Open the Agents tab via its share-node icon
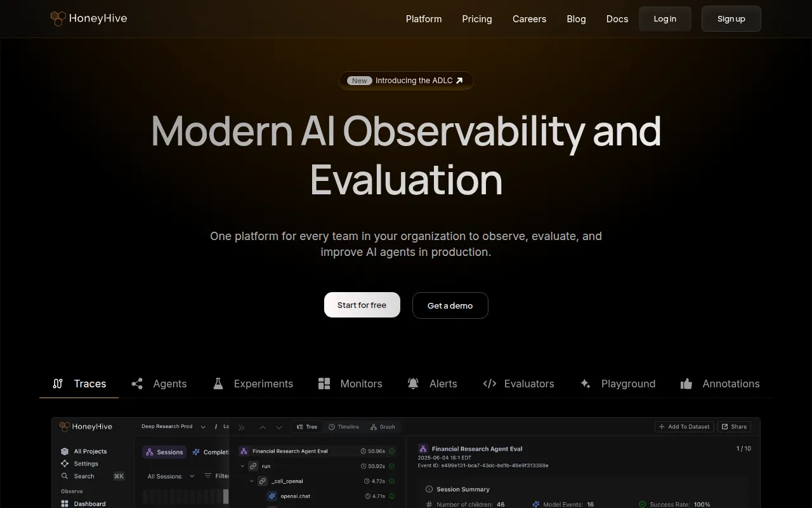Viewport: 812px width, 508px height. pos(137,384)
